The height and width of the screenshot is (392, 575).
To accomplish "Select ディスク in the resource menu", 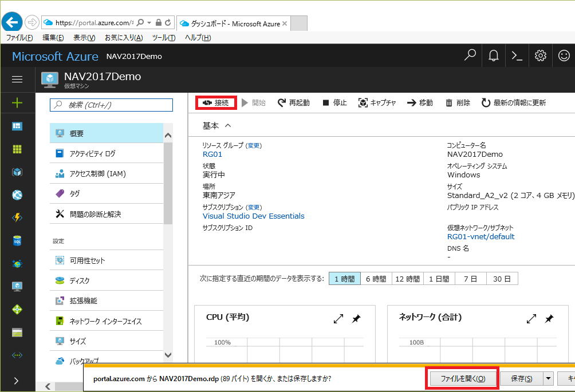I will coord(107,280).
